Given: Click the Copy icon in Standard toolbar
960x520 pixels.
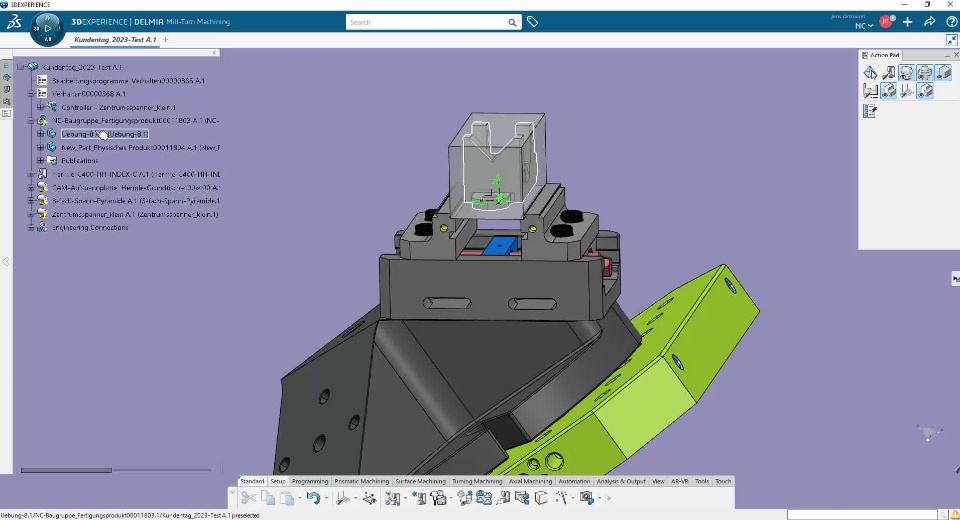Looking at the screenshot, I should [268, 498].
